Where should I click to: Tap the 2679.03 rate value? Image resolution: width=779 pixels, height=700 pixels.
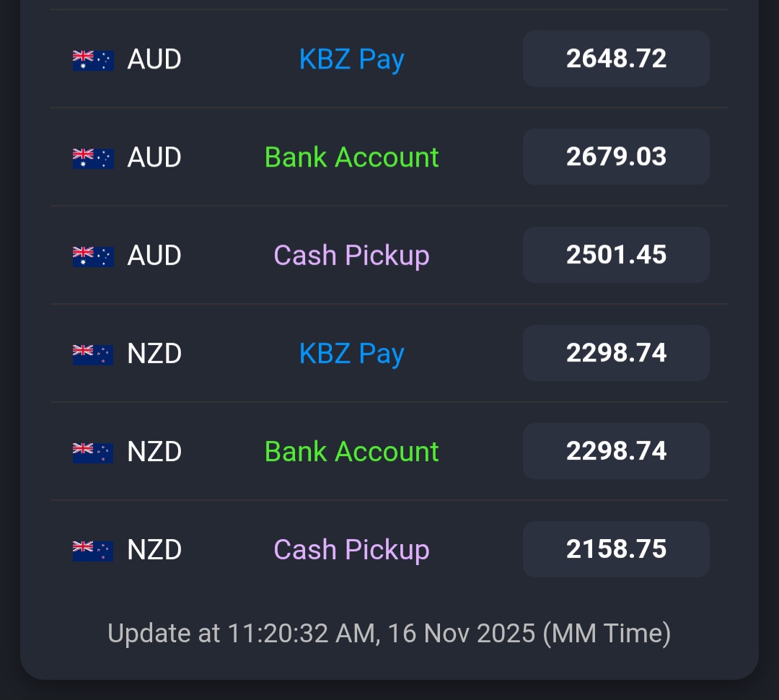coord(616,157)
